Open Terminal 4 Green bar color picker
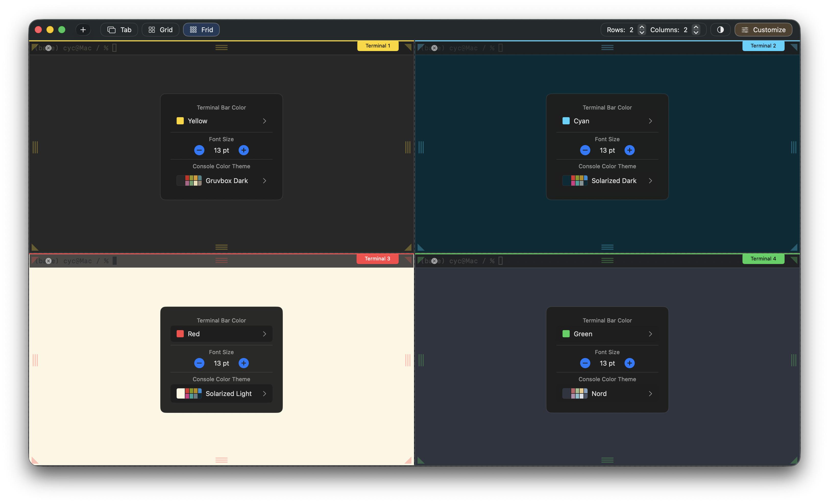This screenshot has height=504, width=829. click(x=607, y=334)
